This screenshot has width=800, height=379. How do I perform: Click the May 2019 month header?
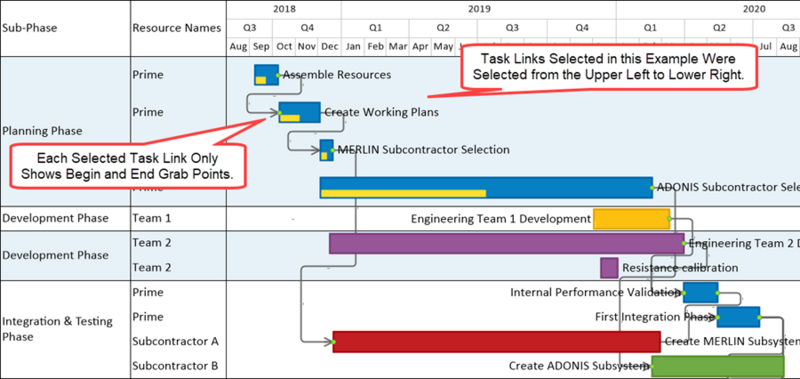(443, 46)
